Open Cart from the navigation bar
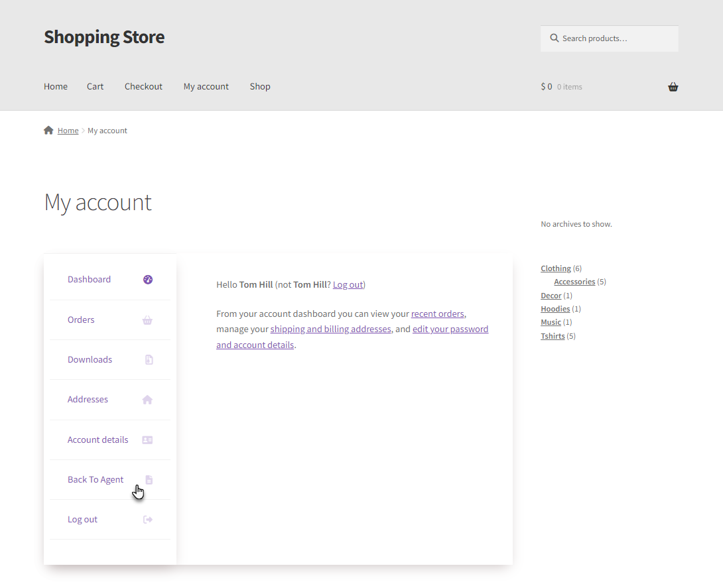Viewport: 723px width, 588px height. pos(95,87)
